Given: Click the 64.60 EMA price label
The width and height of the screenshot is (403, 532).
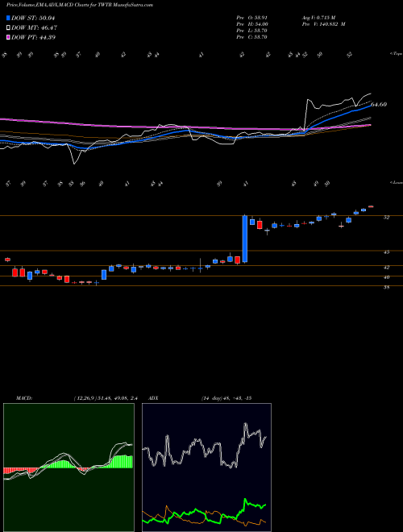Looking at the screenshot, I should [379, 105].
